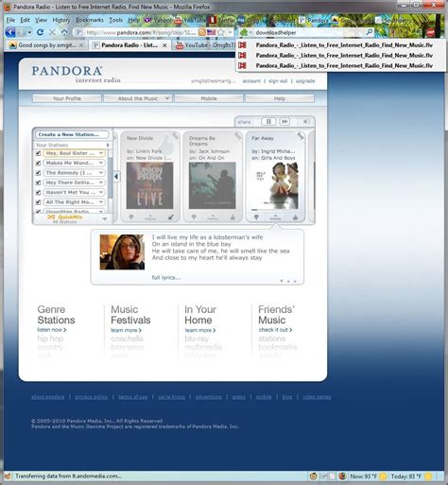This screenshot has width=448, height=485.
Task: Click Firefox home icon
Action: click(64, 32)
